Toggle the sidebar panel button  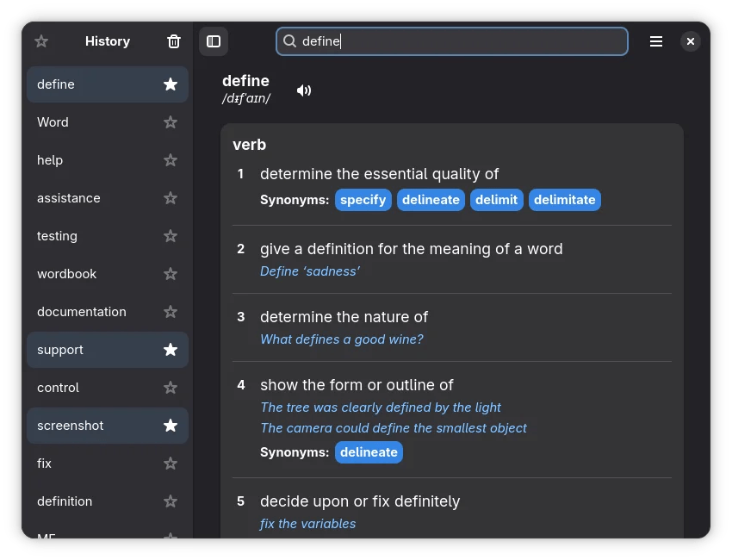[x=214, y=41]
